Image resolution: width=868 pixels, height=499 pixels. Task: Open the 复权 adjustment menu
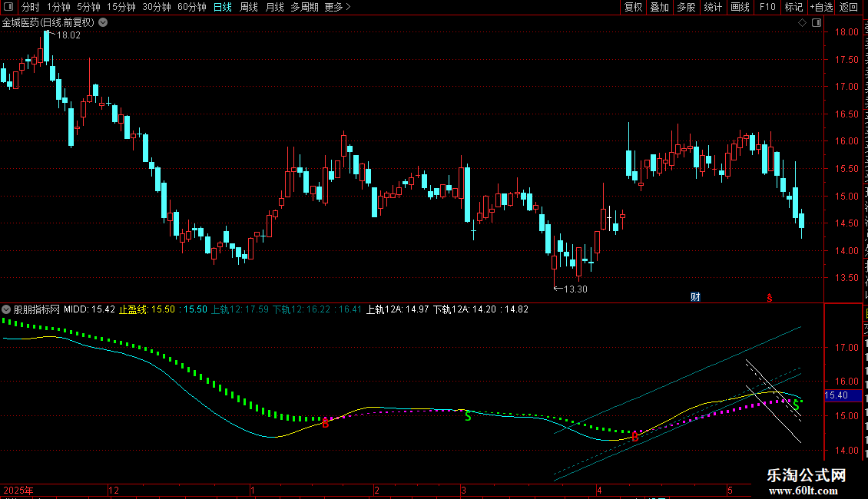click(x=633, y=7)
